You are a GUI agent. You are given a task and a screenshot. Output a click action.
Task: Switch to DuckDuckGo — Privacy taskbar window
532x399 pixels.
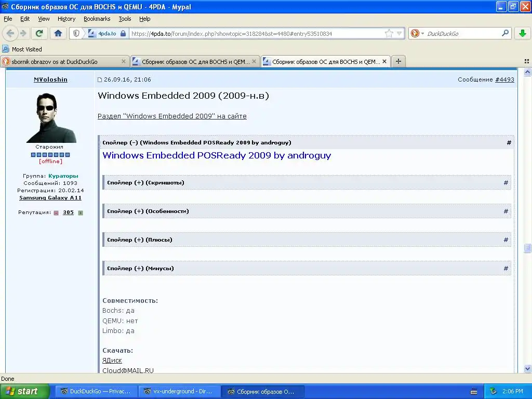pos(97,391)
